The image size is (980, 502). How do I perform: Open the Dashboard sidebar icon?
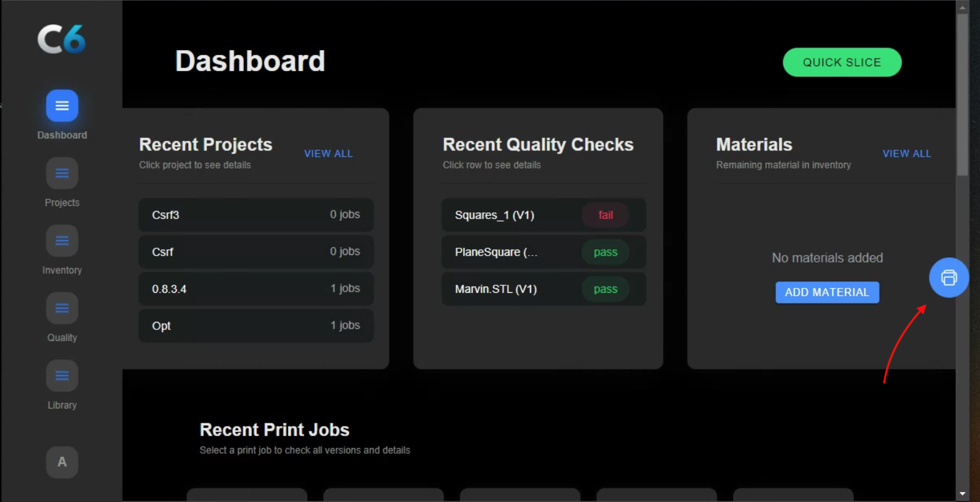(x=62, y=106)
